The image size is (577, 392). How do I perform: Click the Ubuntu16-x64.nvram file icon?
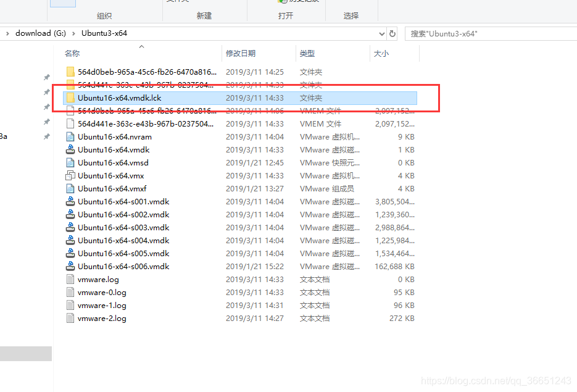(70, 136)
